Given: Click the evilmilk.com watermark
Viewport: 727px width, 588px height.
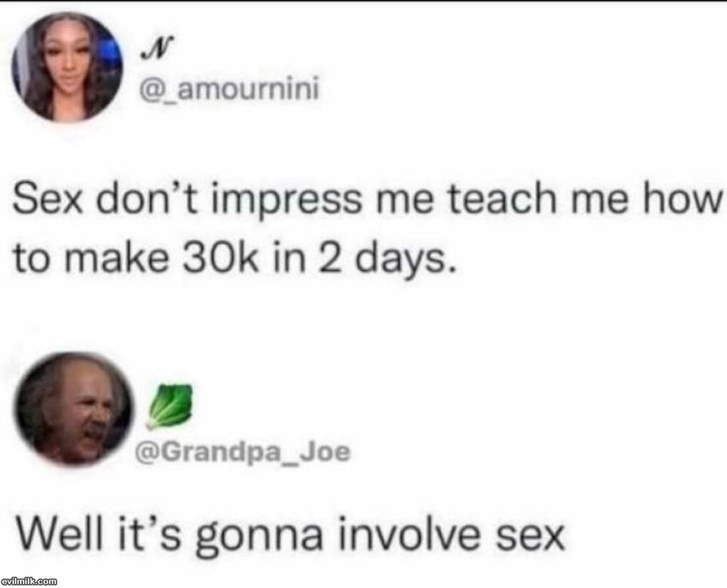Looking at the screenshot, I should tap(29, 580).
